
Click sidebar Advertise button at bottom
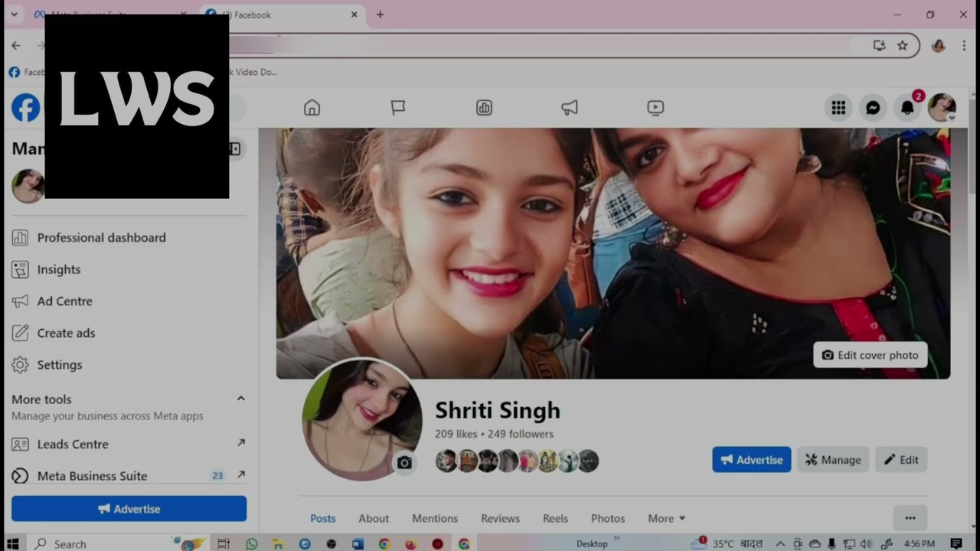(x=129, y=509)
